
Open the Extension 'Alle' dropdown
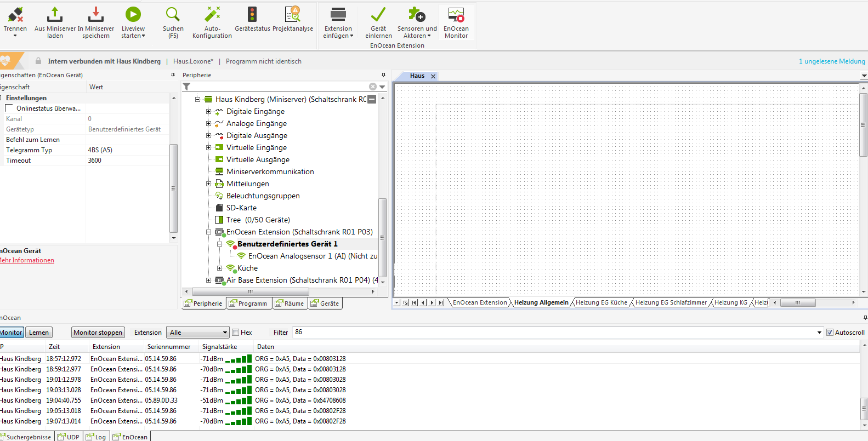click(198, 333)
